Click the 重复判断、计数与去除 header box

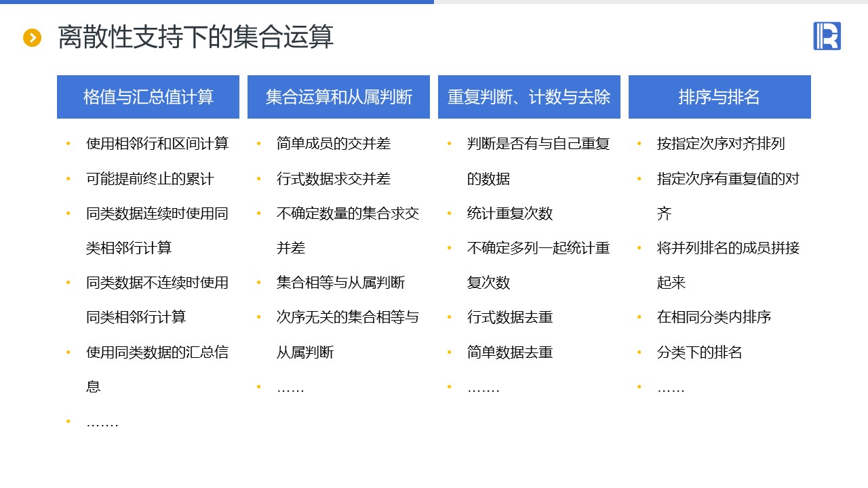529,97
